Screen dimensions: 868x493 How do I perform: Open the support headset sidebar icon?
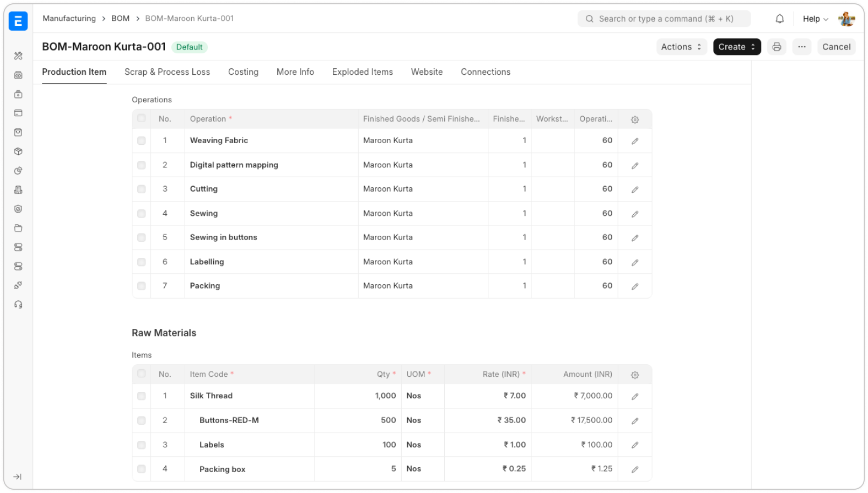(x=18, y=305)
